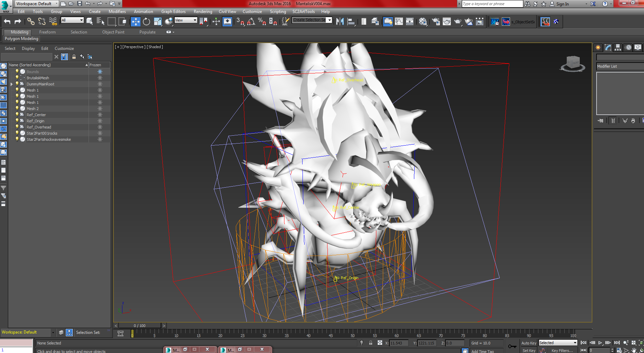Toggle visibility bulb of Ref_Center
Image resolution: width=644 pixels, height=353 pixels.
[x=17, y=114]
